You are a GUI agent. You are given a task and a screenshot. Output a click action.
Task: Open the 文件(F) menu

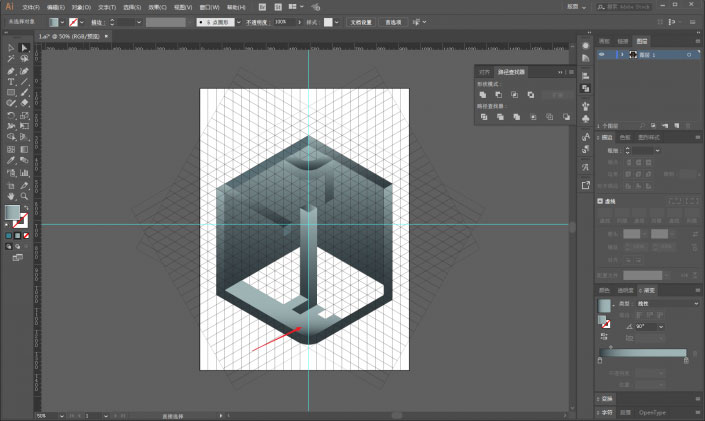click(x=31, y=7)
